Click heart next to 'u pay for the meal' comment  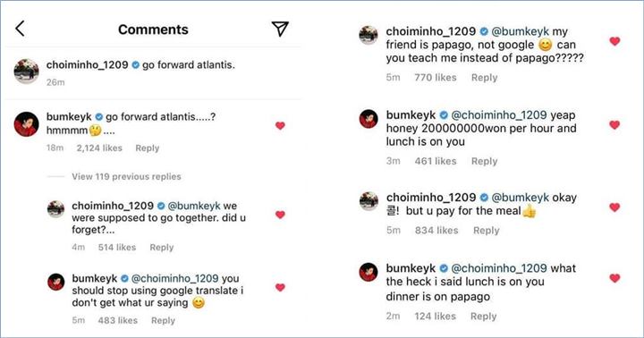(x=614, y=207)
